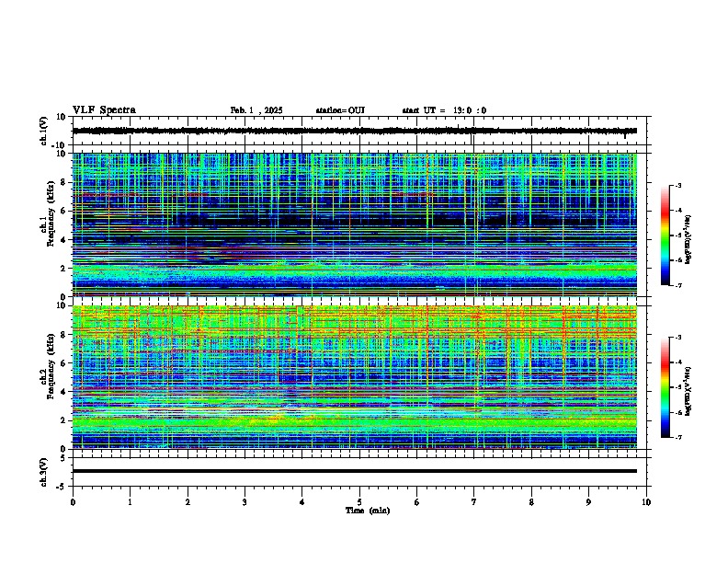Click time axis tick label "9"
The width and height of the screenshot is (728, 563).
coord(588,502)
